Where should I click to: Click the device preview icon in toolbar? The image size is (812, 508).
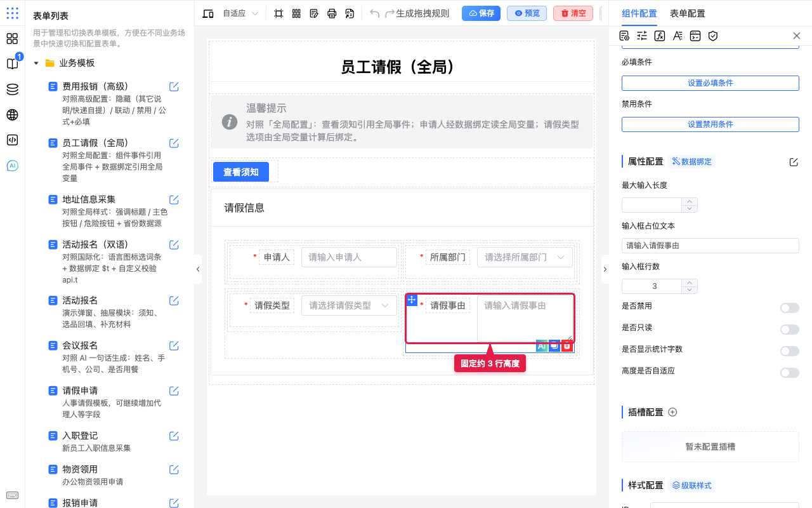[x=207, y=13]
